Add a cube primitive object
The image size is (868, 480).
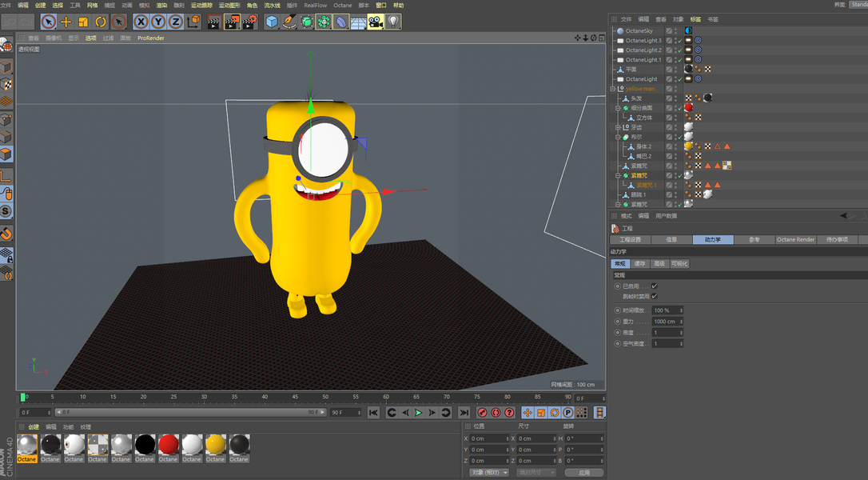click(272, 22)
